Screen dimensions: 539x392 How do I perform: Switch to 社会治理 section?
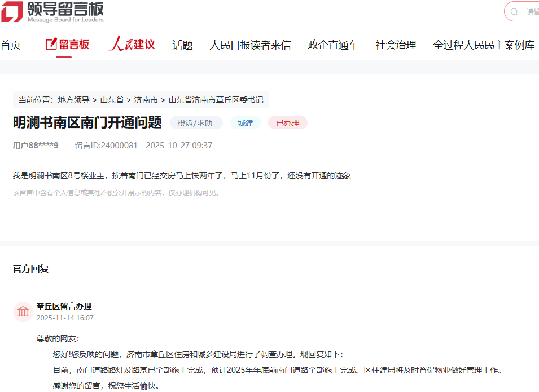[396, 45]
